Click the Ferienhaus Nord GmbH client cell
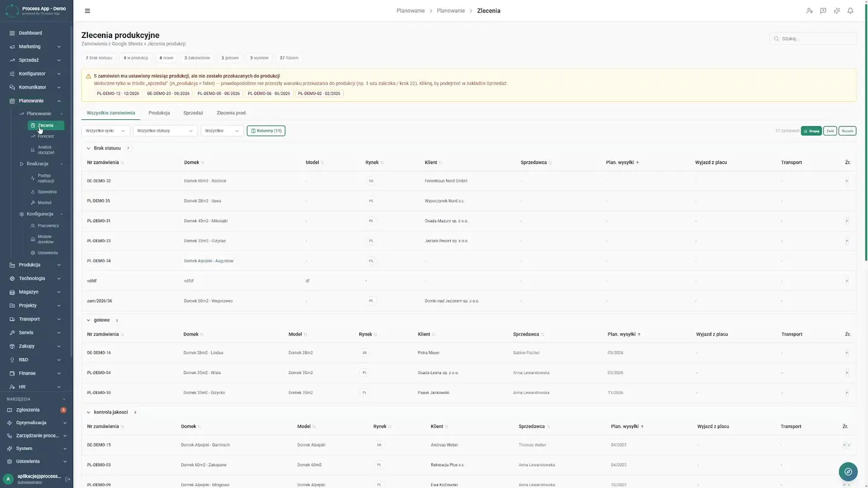 tap(446, 181)
